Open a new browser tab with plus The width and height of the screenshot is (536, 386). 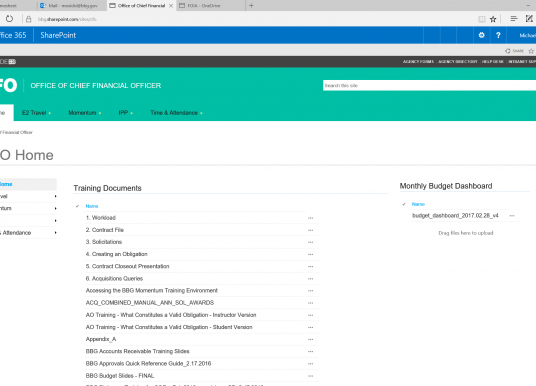tap(251, 5)
